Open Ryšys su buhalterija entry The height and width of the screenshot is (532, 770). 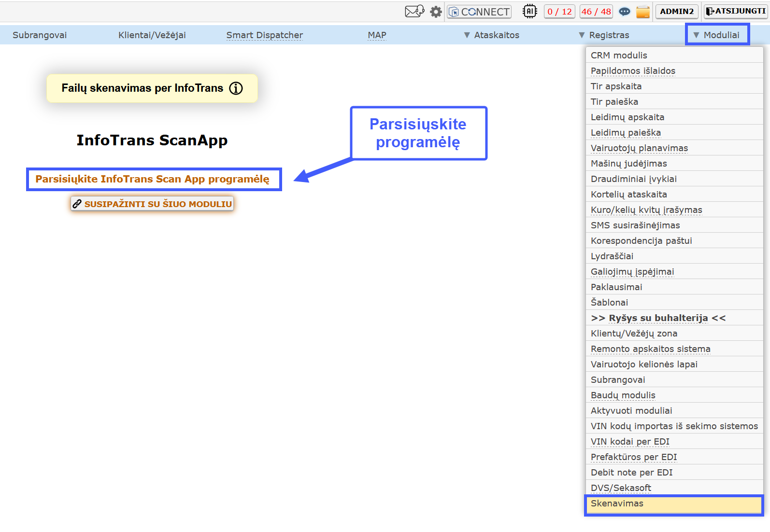click(674, 318)
